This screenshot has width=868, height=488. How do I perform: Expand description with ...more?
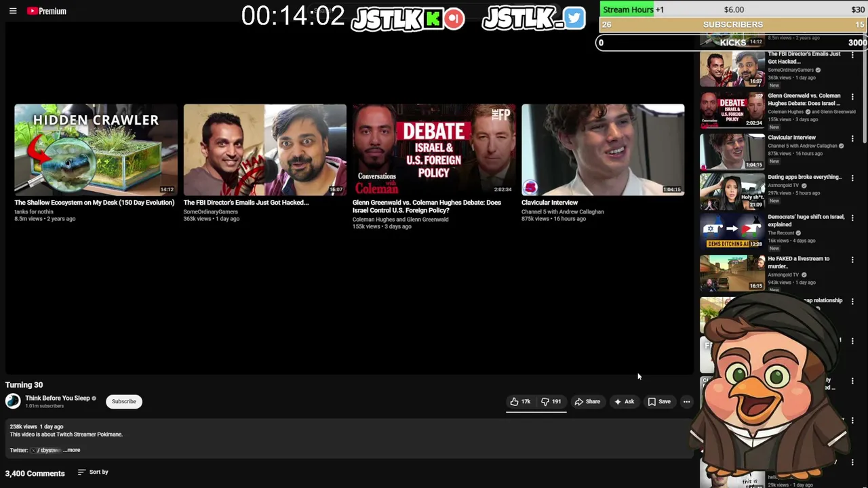[x=72, y=450]
